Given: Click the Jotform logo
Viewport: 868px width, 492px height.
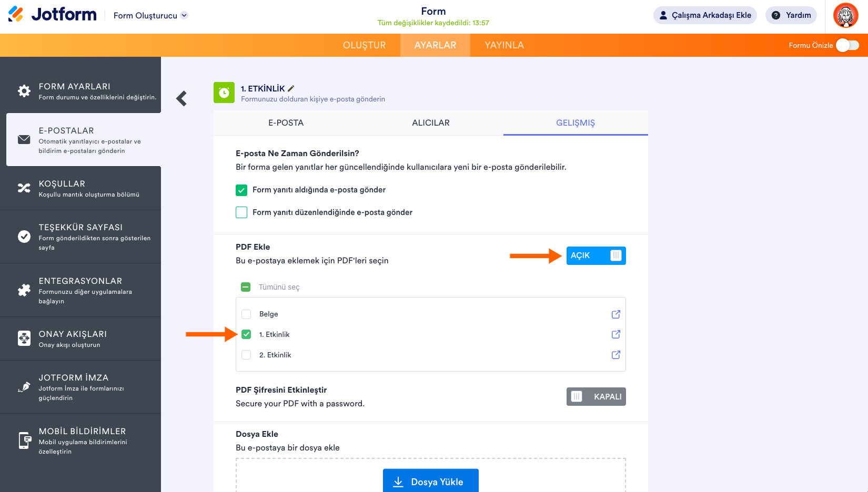Looking at the screenshot, I should coord(53,15).
